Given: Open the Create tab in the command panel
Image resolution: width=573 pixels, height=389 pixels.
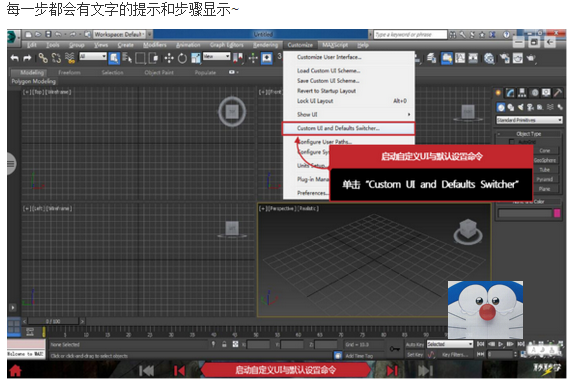Looking at the screenshot, I should click(x=498, y=93).
